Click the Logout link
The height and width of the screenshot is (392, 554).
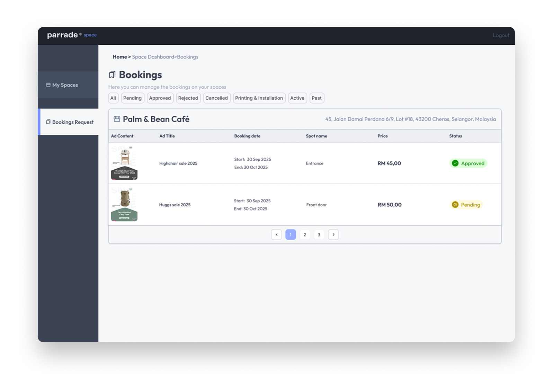tap(501, 35)
